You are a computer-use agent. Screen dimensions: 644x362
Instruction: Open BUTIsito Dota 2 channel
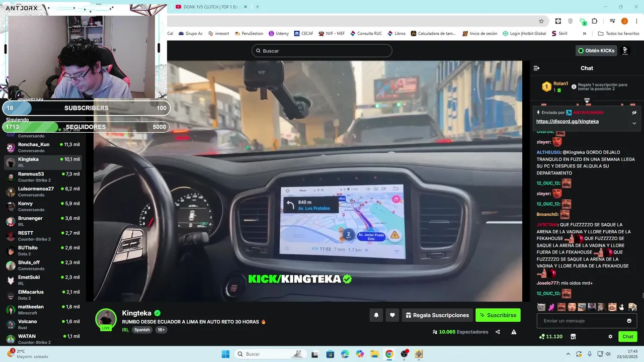[x=43, y=250]
